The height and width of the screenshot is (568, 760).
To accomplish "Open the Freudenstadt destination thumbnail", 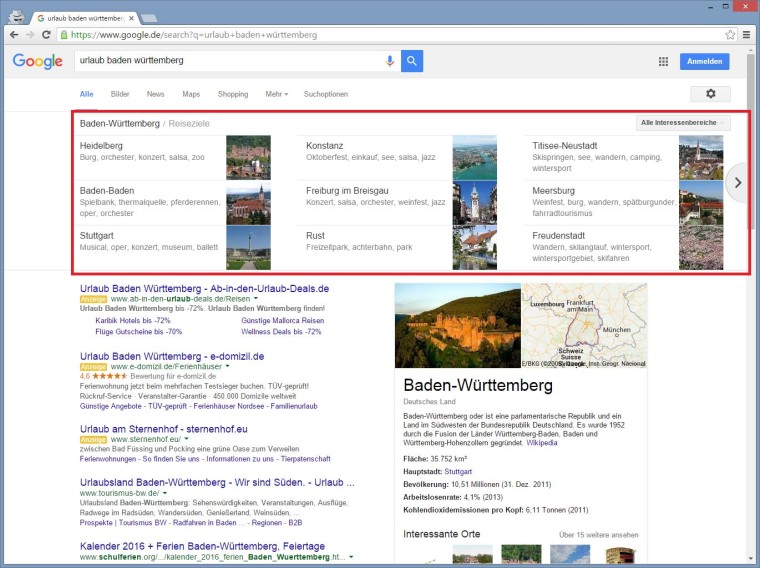I will (x=701, y=248).
